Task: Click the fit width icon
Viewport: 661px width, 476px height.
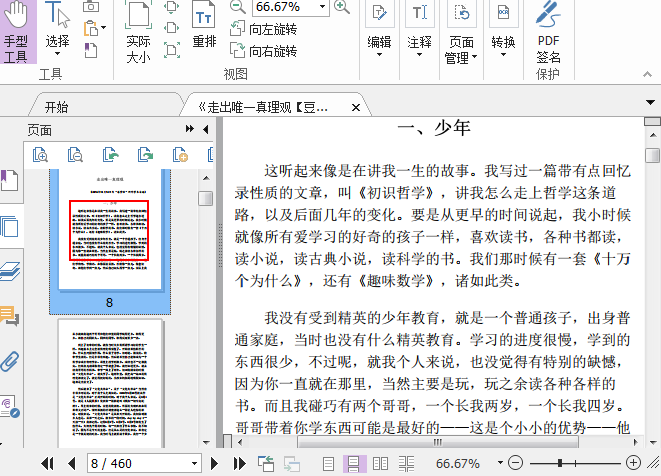Action: pyautogui.click(x=172, y=28)
